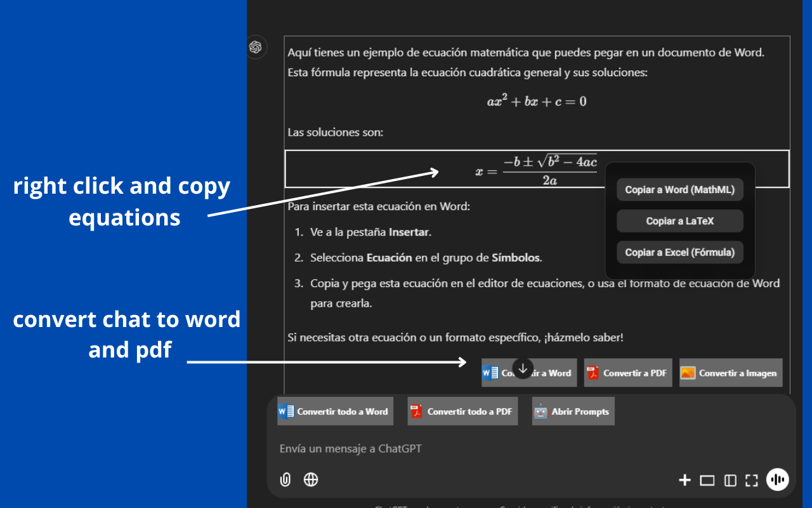Toggle fullscreen with the expand icon

pos(752,480)
